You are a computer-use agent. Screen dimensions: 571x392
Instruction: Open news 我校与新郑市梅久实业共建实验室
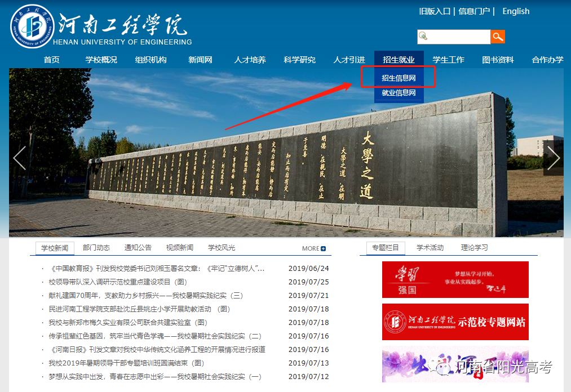coord(128,323)
